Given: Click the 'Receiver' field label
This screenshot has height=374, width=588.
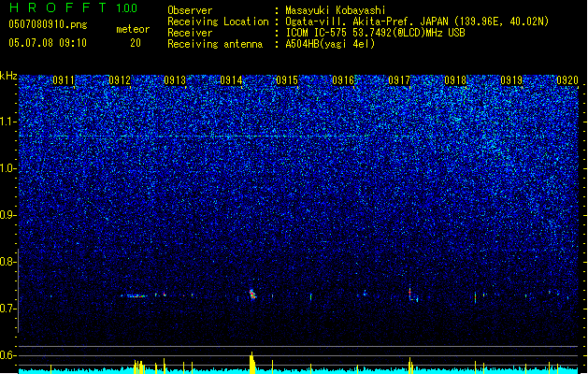Looking at the screenshot, I should [x=190, y=33].
